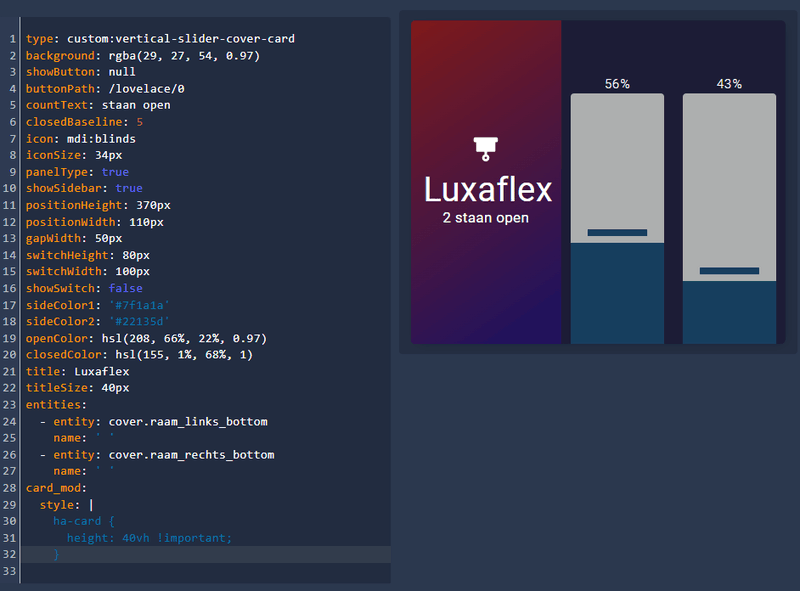Click the slider handle of the 56% cover
The width and height of the screenshot is (800, 591).
click(617, 233)
